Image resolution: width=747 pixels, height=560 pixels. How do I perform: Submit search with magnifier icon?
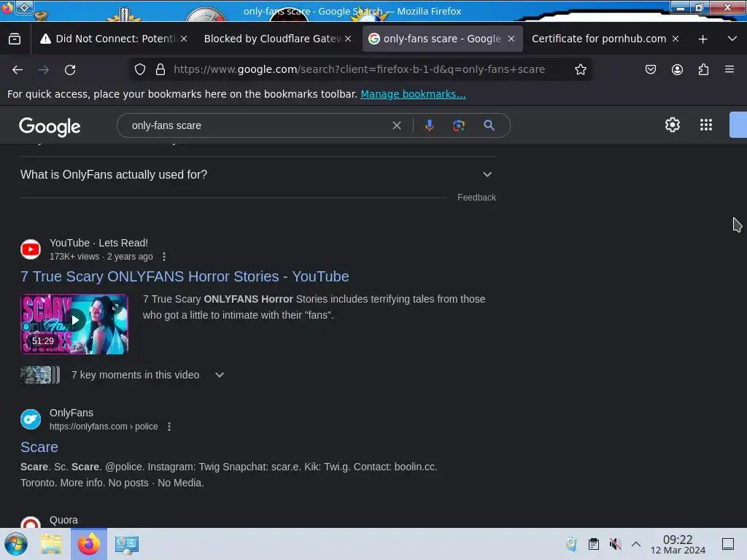click(489, 125)
